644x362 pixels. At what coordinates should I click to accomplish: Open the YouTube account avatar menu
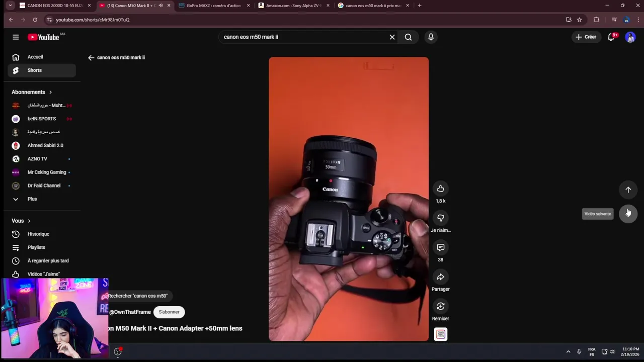coord(630,37)
